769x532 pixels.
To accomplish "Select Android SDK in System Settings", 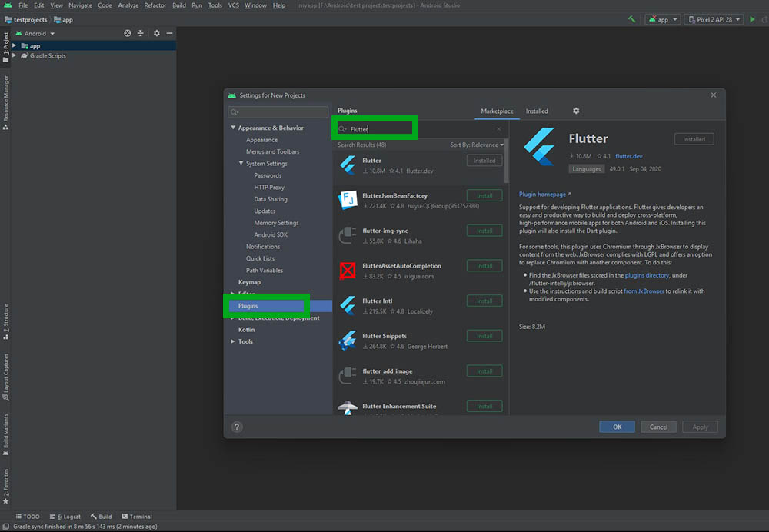I will pyautogui.click(x=270, y=234).
